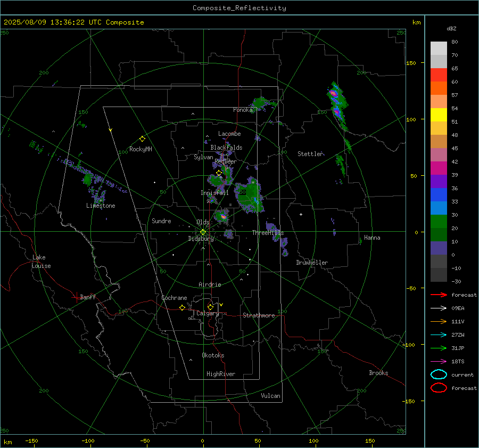Click the radar center marker at Didsbury
Viewport: 479px width, 448px height.
(x=203, y=232)
